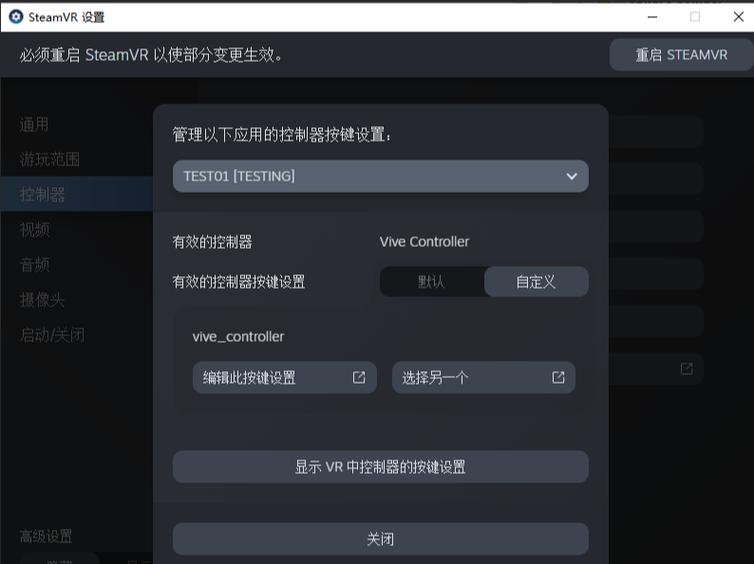Click 重启 STEAMVR button
Screen dimensions: 754x564
click(x=681, y=55)
